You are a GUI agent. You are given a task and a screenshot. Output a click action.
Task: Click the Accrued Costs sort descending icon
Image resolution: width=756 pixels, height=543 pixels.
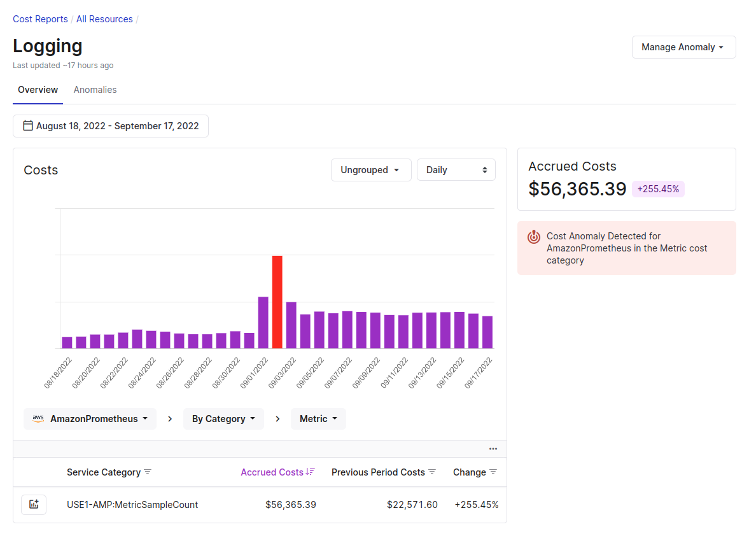click(310, 472)
